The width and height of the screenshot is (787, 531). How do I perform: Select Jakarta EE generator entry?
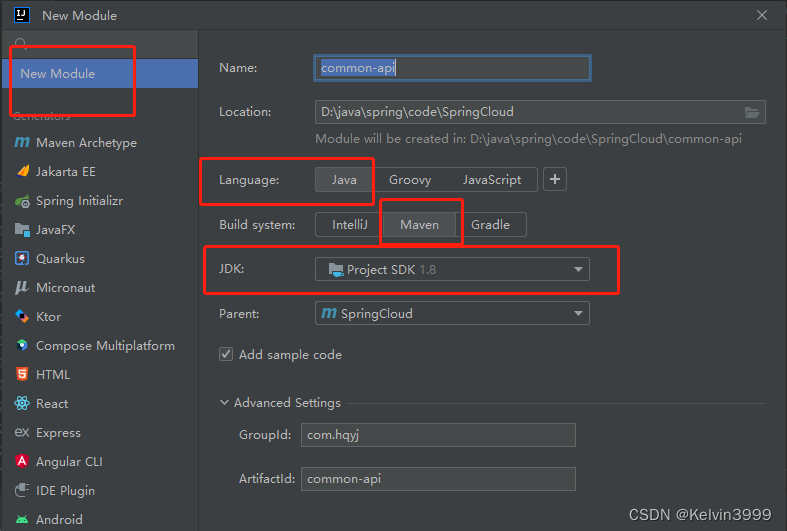(100, 172)
